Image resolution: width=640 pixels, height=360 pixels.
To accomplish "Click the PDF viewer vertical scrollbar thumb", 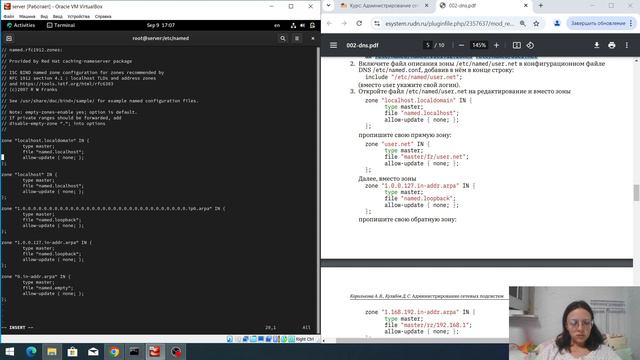I will tap(636, 193).
